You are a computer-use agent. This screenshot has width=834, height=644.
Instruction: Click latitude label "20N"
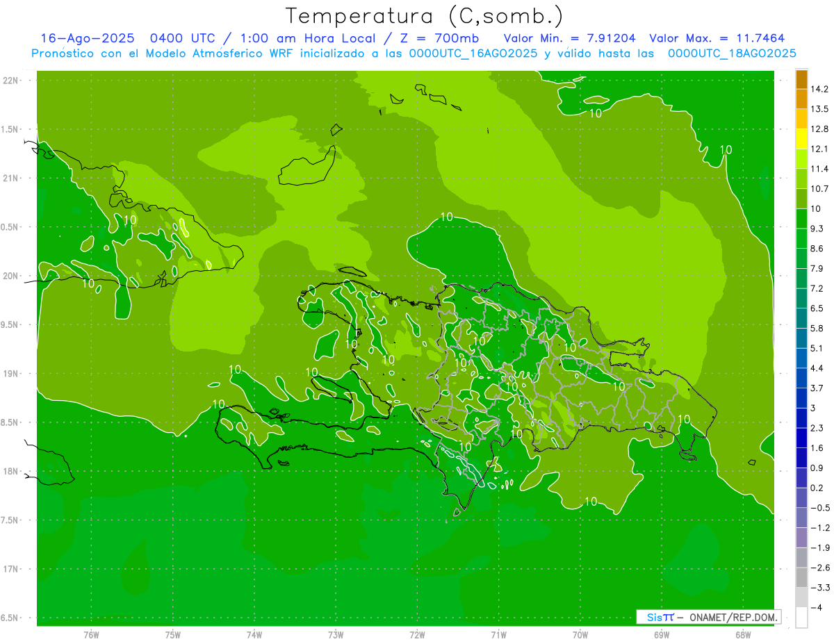(x=11, y=276)
